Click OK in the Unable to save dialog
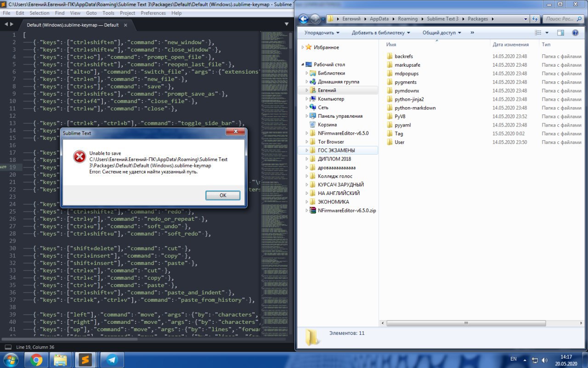 [x=223, y=195]
